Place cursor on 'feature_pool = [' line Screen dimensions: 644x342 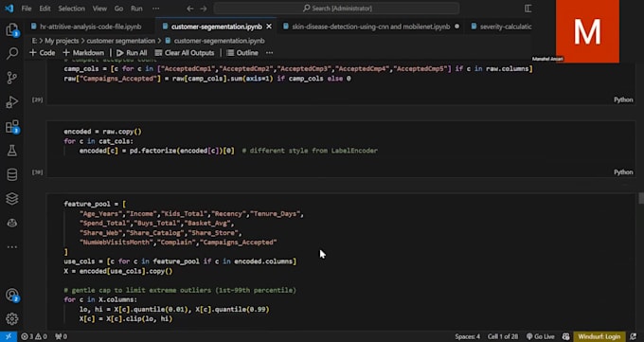[x=95, y=204]
